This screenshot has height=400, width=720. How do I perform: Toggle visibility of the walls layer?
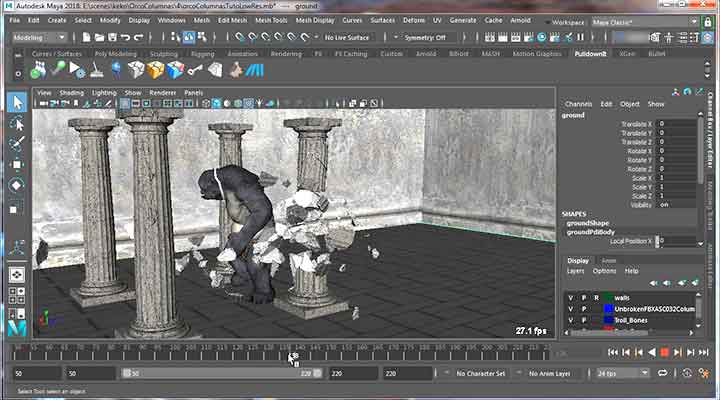pos(570,297)
